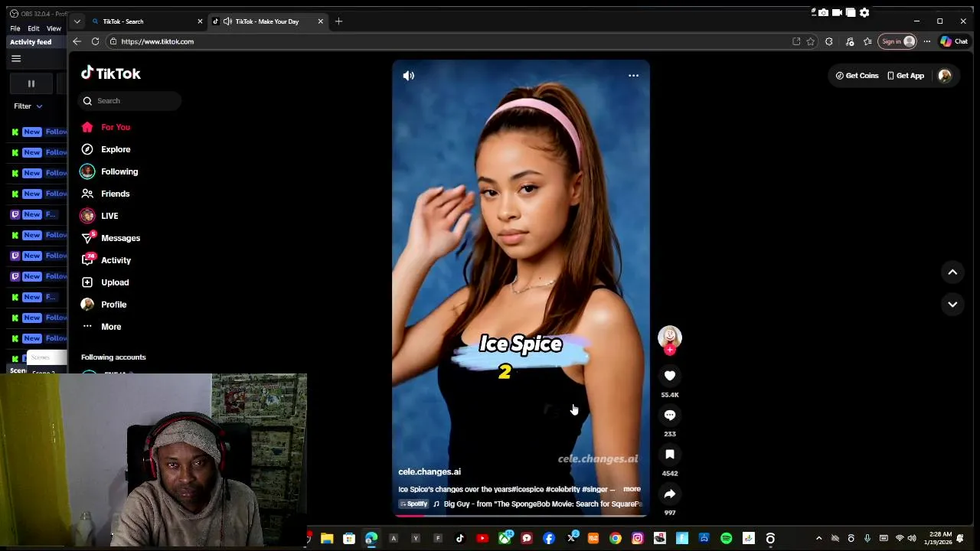Mute tab via speaker icon on tab
The width and height of the screenshot is (980, 551).
227,21
